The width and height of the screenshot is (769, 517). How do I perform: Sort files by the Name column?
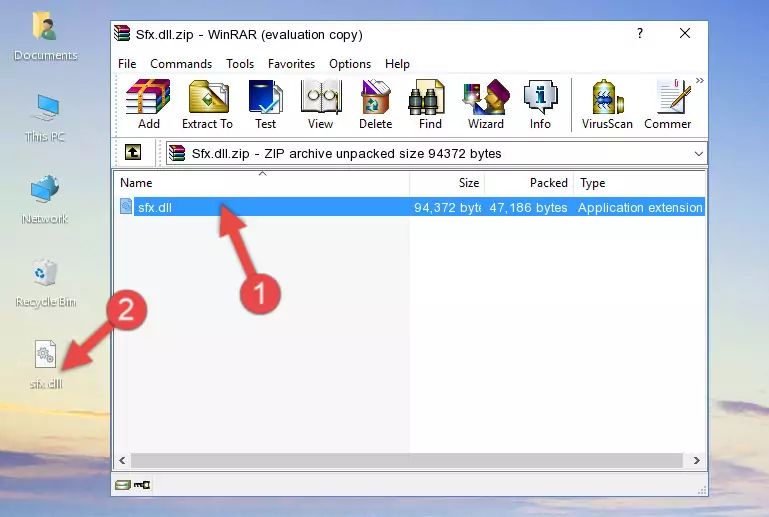(262, 183)
